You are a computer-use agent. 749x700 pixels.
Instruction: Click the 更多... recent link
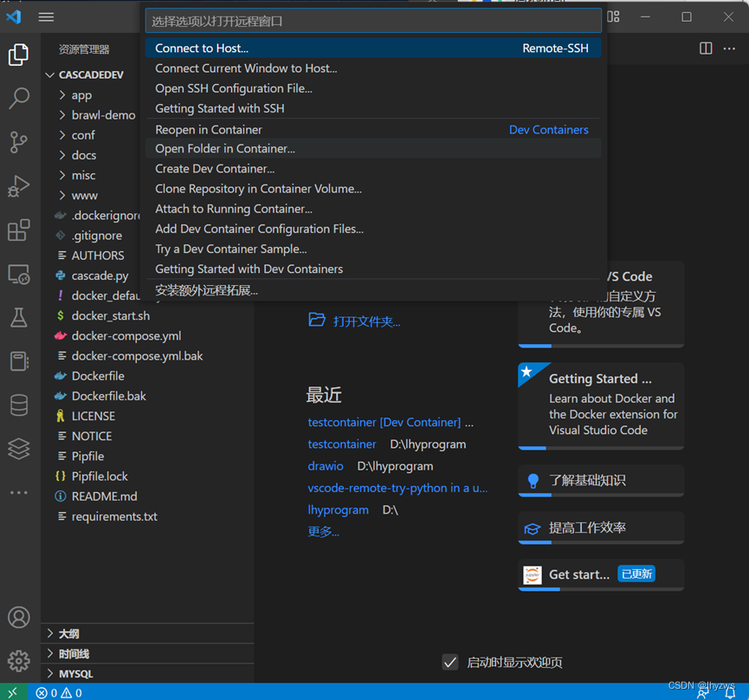tap(323, 531)
